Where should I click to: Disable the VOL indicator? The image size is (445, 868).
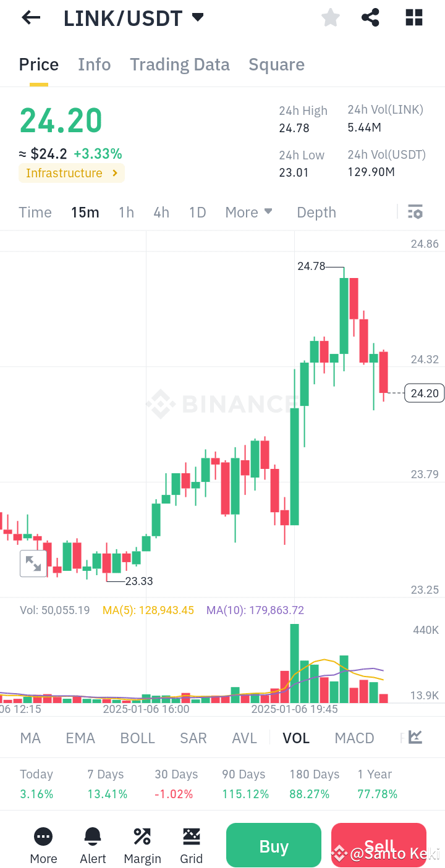tap(295, 738)
